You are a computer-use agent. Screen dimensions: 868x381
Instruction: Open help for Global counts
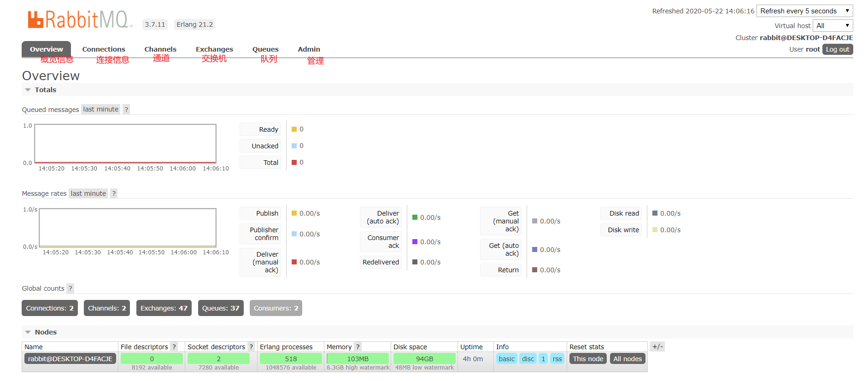point(70,288)
